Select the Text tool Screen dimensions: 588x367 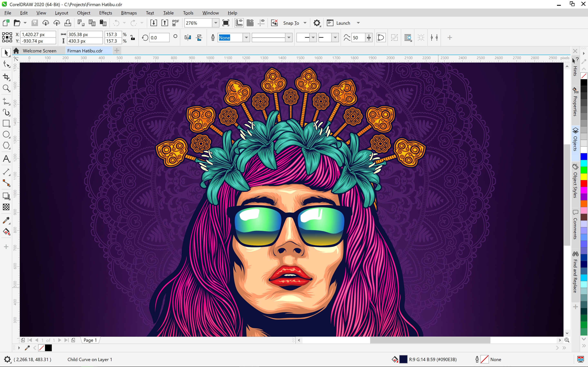(x=6, y=159)
